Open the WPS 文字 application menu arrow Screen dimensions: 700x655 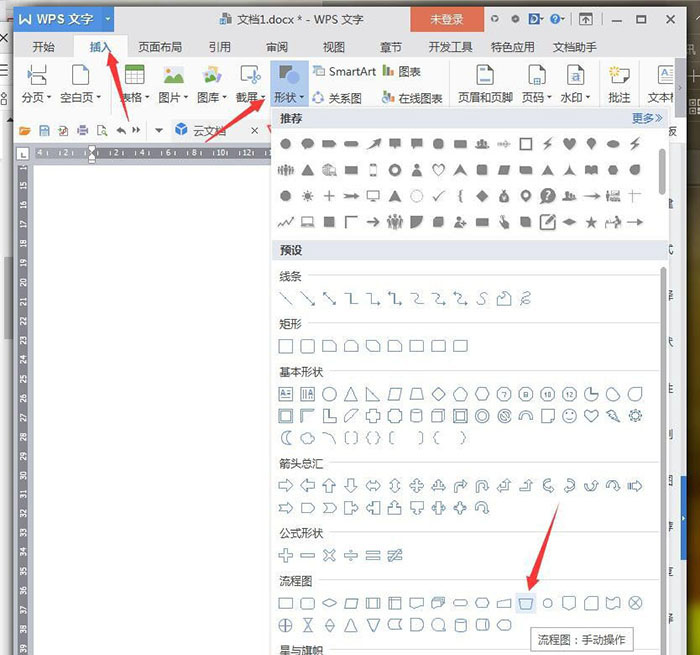click(108, 19)
